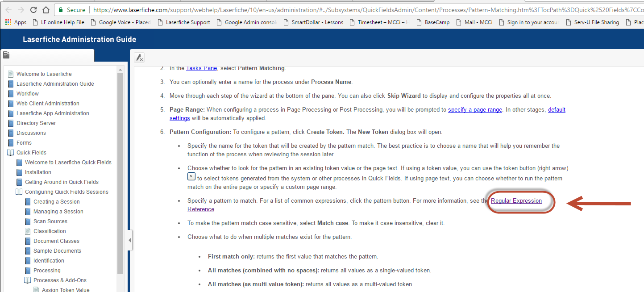Collapse the Configuring Quick Fields Sessions book icon
The height and width of the screenshot is (292, 644).
click(19, 192)
